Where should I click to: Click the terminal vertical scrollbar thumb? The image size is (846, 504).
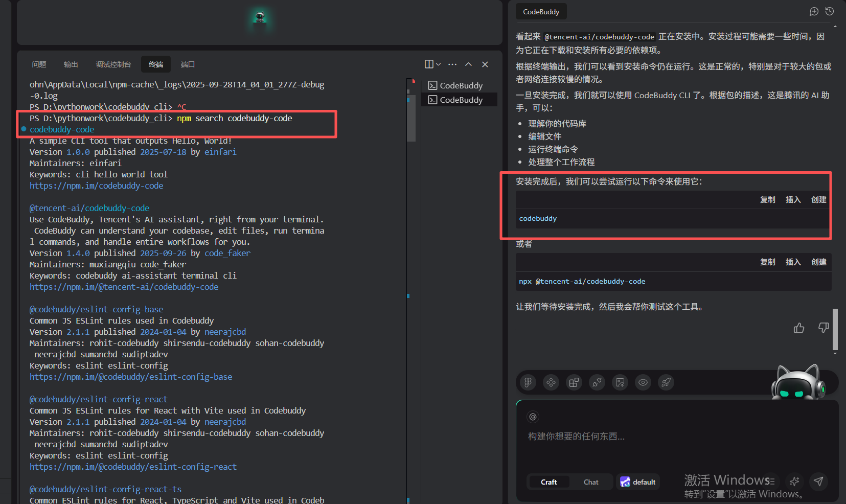click(411, 118)
